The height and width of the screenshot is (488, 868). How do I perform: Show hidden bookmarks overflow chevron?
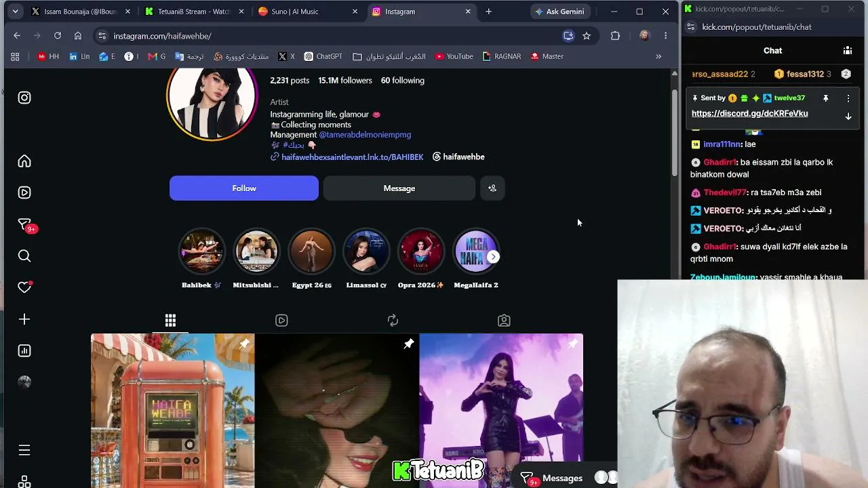pyautogui.click(x=658, y=56)
